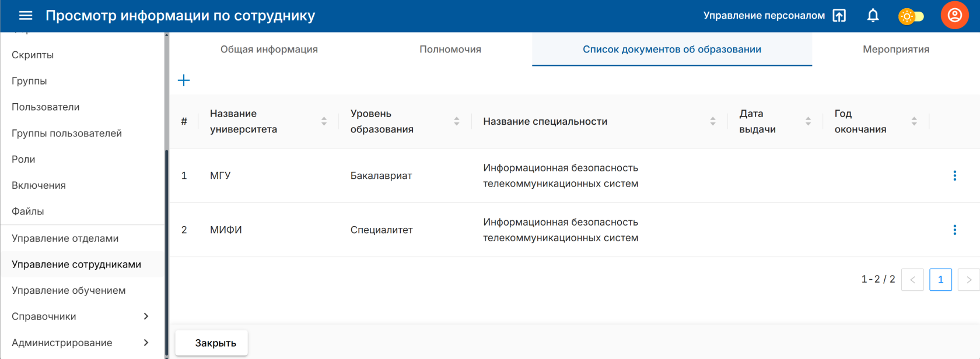
Task: Open Управление обучением in the sidebar
Action: 69,290
